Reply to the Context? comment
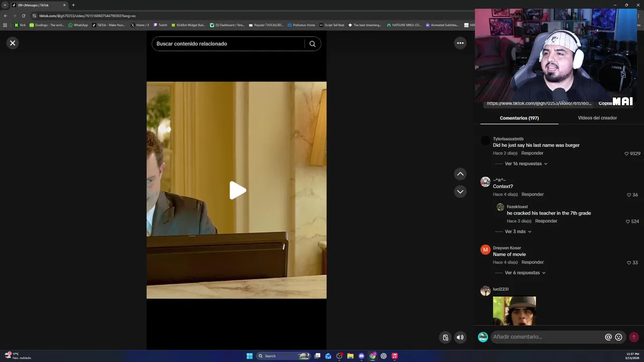This screenshot has height=362, width=644. coord(532,195)
